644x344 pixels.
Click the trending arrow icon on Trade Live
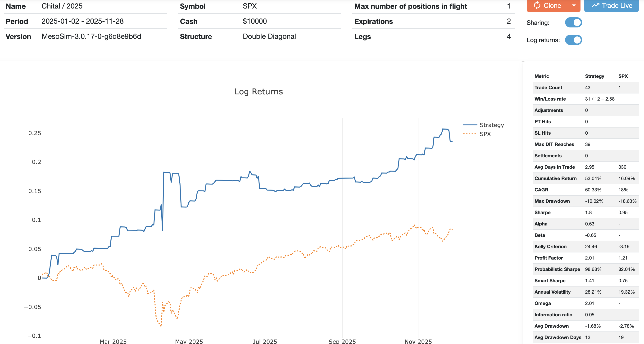tap(595, 5)
